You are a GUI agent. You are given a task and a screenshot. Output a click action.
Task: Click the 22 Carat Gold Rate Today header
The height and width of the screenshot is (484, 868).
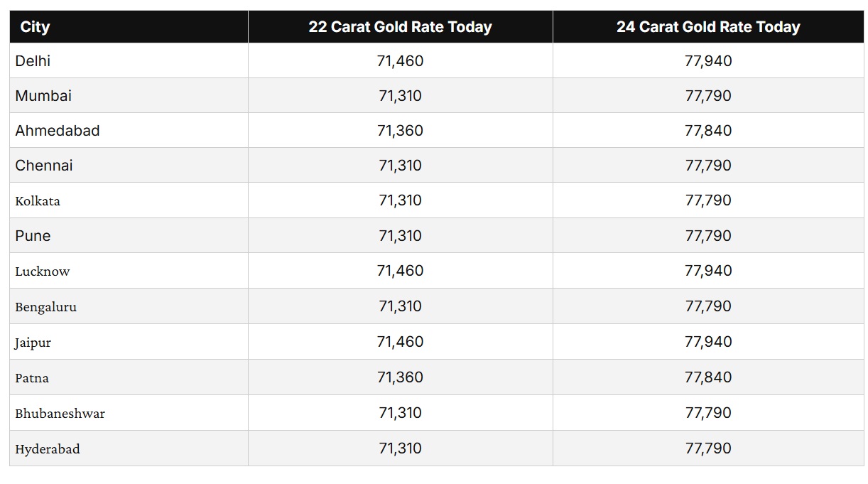tap(400, 27)
